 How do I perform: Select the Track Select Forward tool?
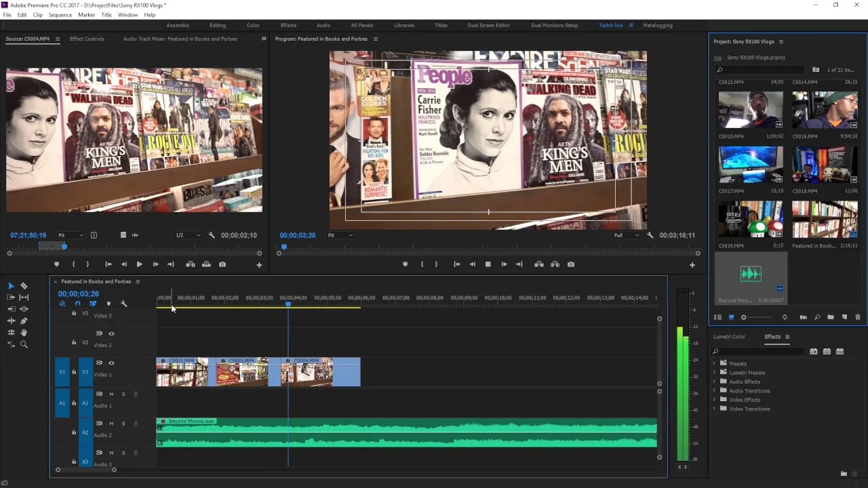11,298
